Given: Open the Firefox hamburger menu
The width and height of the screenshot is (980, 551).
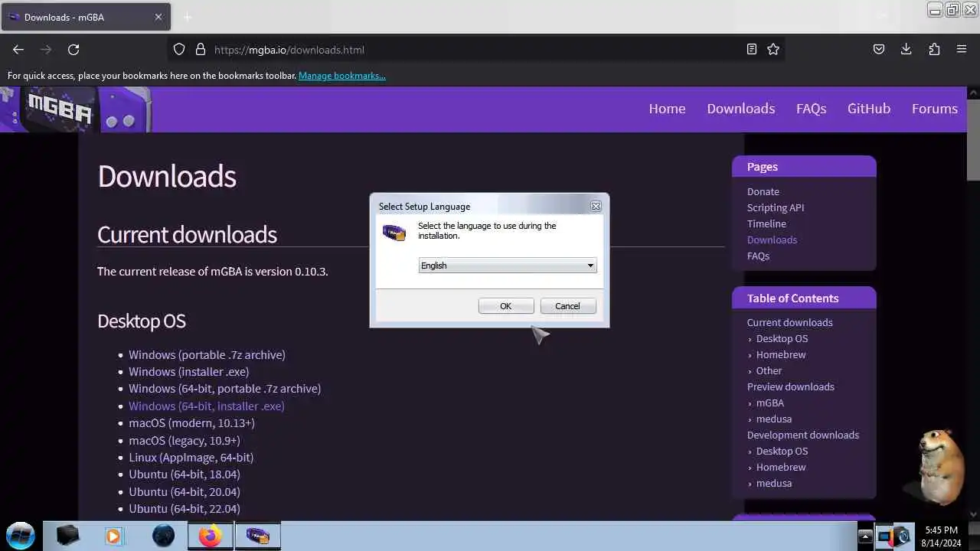Looking at the screenshot, I should pyautogui.click(x=962, y=50).
